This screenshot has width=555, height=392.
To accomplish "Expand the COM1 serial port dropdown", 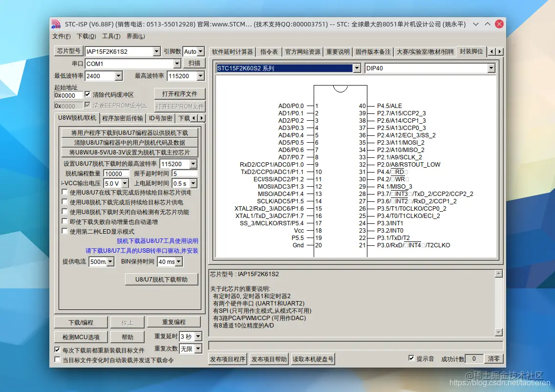I will tap(177, 64).
